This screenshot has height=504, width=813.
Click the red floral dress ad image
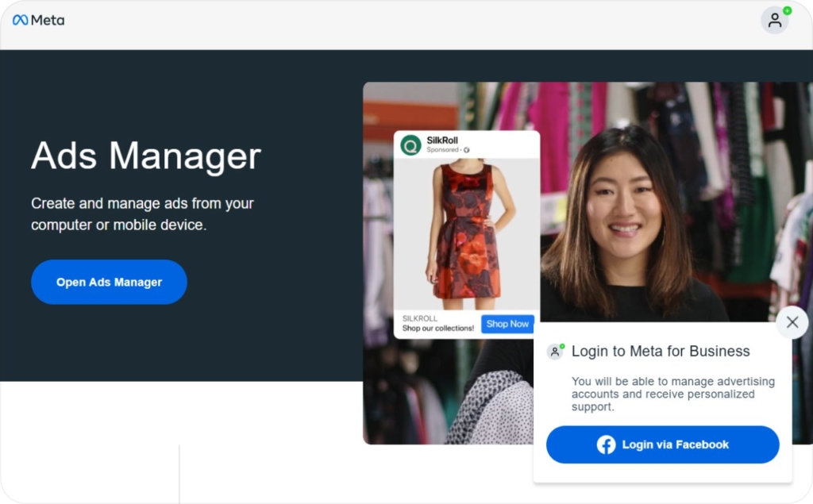tap(467, 234)
